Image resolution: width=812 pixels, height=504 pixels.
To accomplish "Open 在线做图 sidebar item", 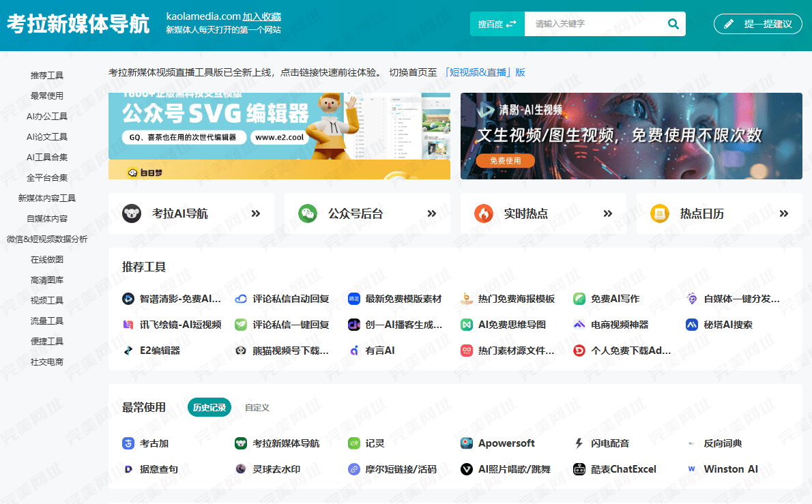I will coord(46,259).
